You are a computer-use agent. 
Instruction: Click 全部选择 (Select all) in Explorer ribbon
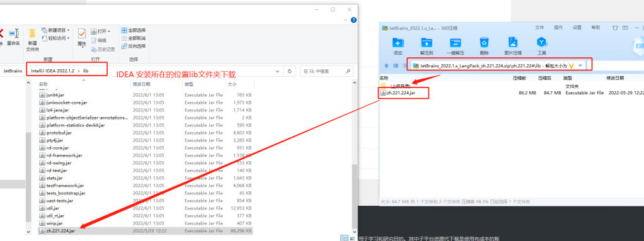click(134, 30)
